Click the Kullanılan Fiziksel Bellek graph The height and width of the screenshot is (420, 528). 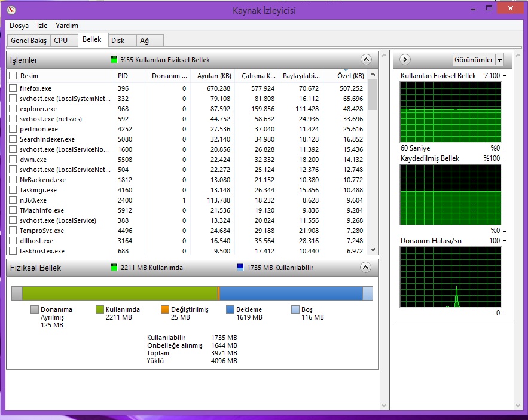pos(450,112)
